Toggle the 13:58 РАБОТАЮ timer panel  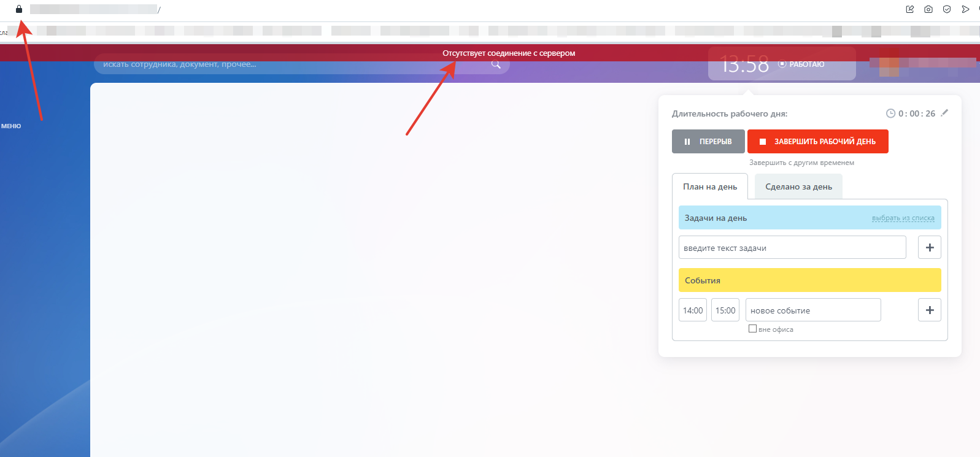point(781,64)
